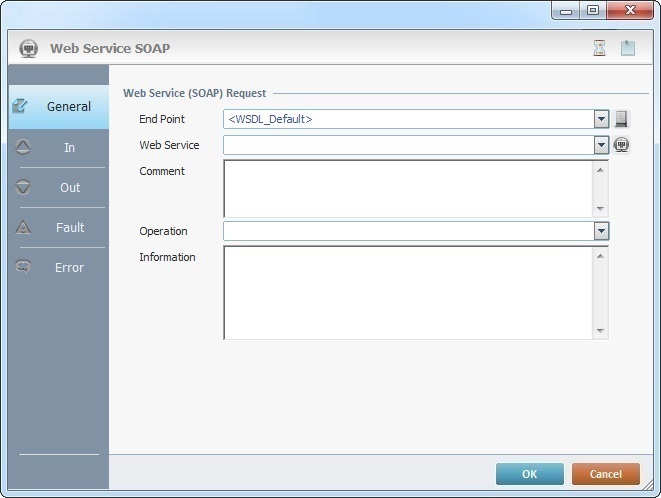Click the clipboard icon in the header

[628, 48]
